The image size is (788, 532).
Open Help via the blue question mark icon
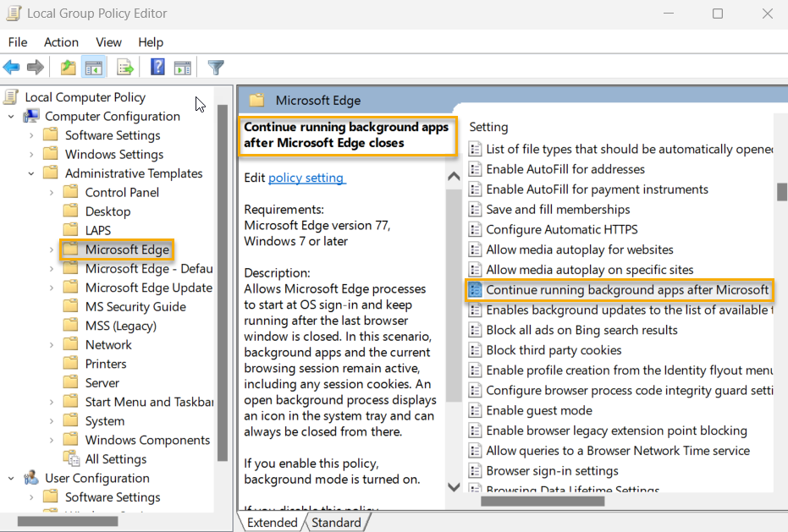[x=157, y=68]
